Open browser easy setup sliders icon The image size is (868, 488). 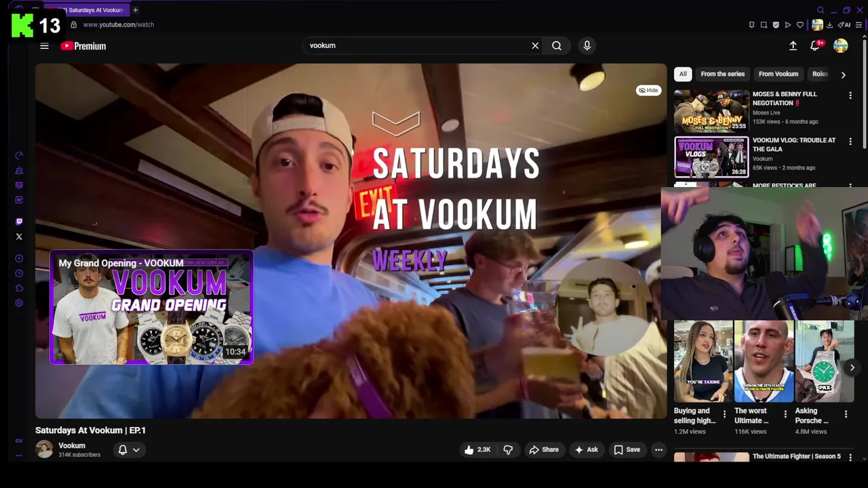(x=859, y=25)
